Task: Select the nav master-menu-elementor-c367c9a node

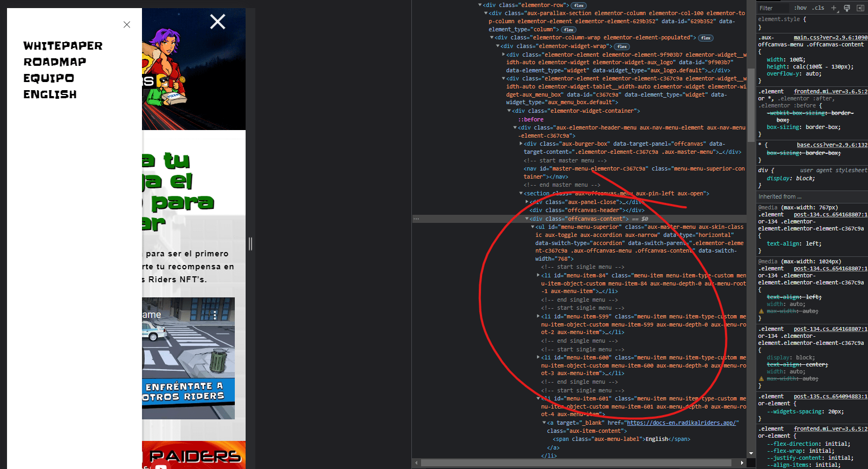Action: click(x=634, y=173)
